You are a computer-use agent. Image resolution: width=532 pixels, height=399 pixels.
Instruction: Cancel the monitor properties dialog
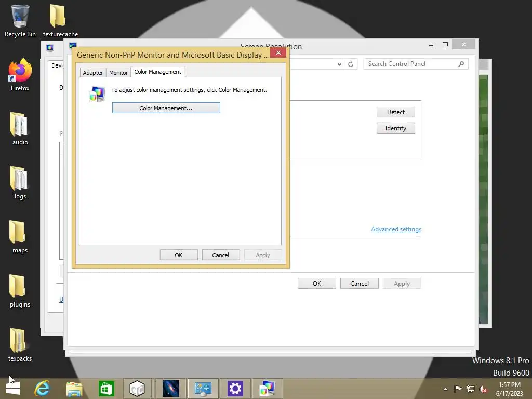220,255
